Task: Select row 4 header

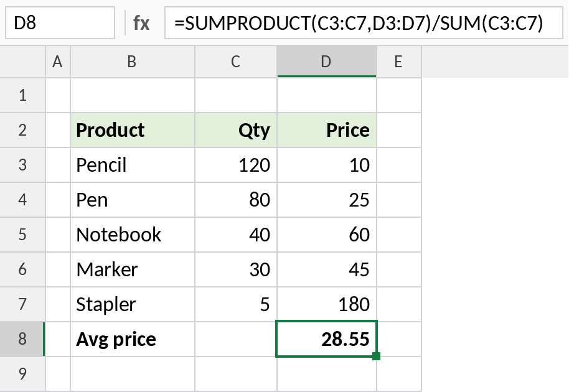Action: coord(22,200)
